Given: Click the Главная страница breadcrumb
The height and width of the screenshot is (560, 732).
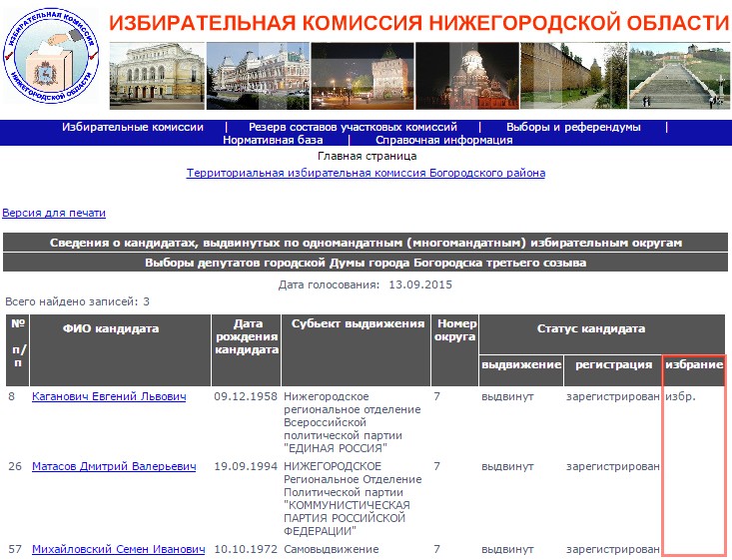Looking at the screenshot, I should 366,156.
